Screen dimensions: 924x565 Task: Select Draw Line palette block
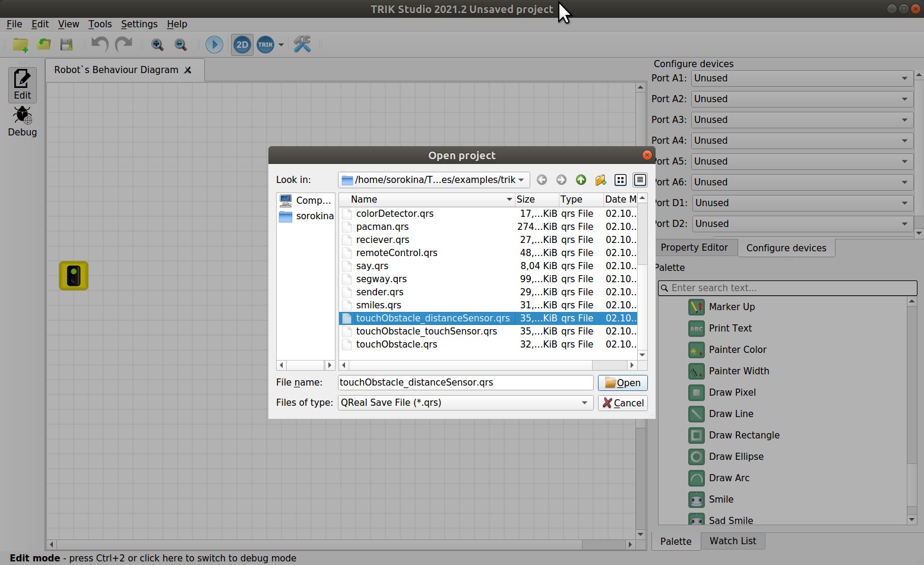721,414
